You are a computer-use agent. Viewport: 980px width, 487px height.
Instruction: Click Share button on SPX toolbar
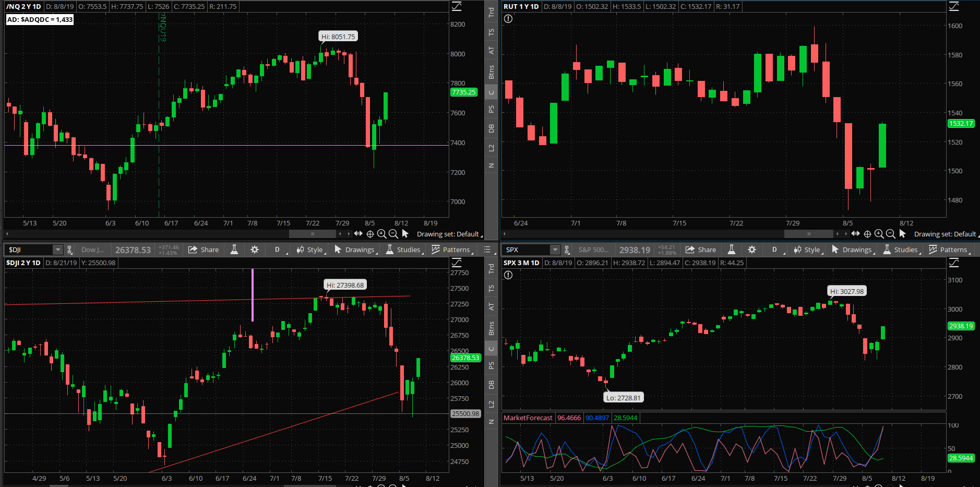point(701,250)
